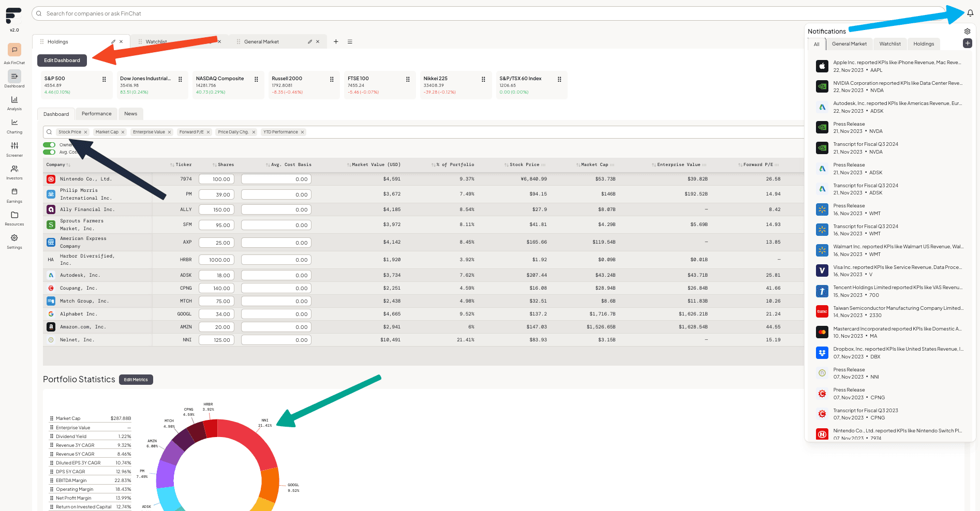Click the notifications bell icon
The height and width of the screenshot is (511, 980).
(970, 13)
